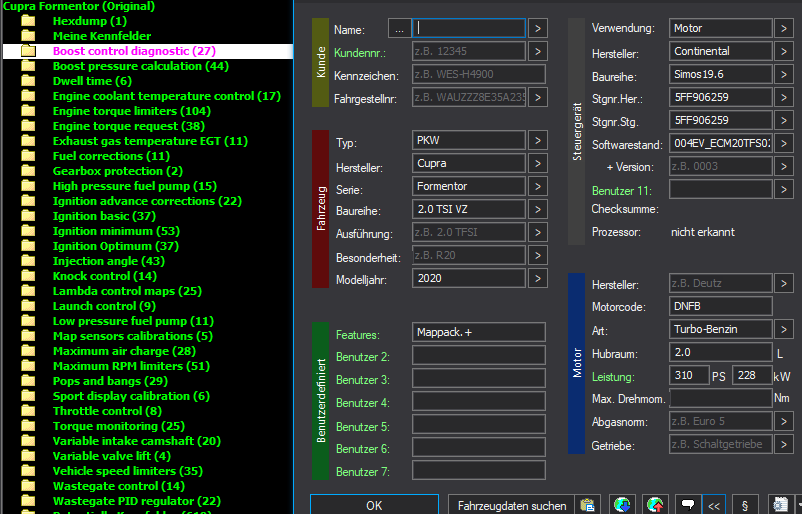Click the Leistung PS field showing 310
Viewport: 802px width, 514px height.
(x=689, y=375)
